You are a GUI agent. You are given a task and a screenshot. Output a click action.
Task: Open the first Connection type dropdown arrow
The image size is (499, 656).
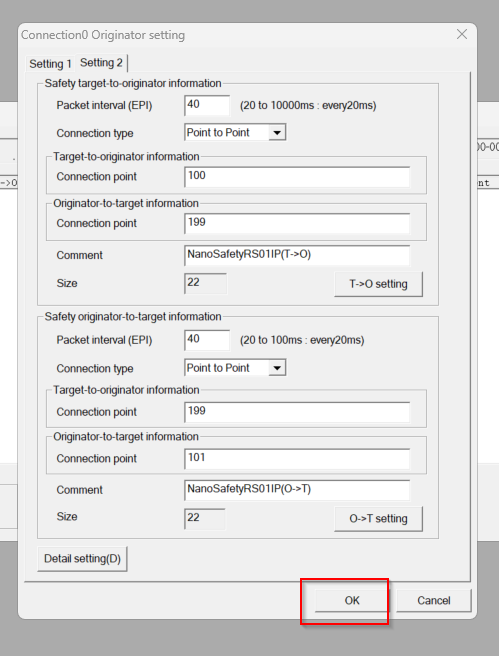[x=277, y=133]
